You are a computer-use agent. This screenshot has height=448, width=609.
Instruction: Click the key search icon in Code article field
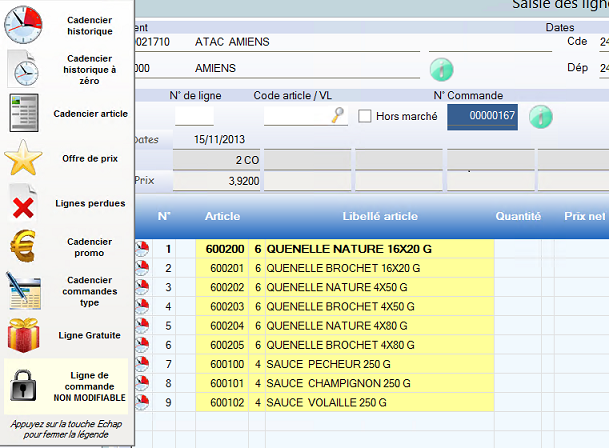click(x=338, y=116)
